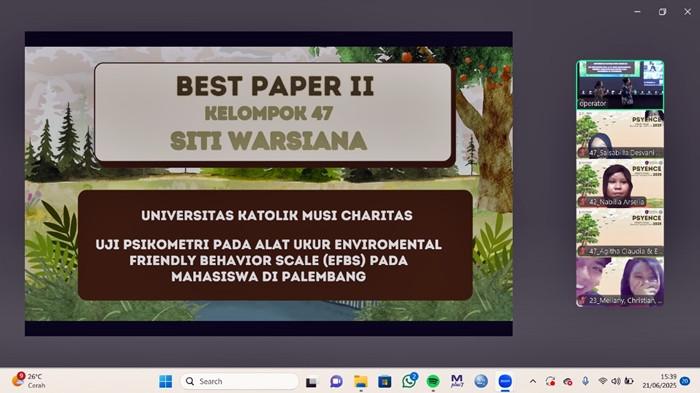
Task: Select the operator video thumbnail
Action: click(x=620, y=85)
